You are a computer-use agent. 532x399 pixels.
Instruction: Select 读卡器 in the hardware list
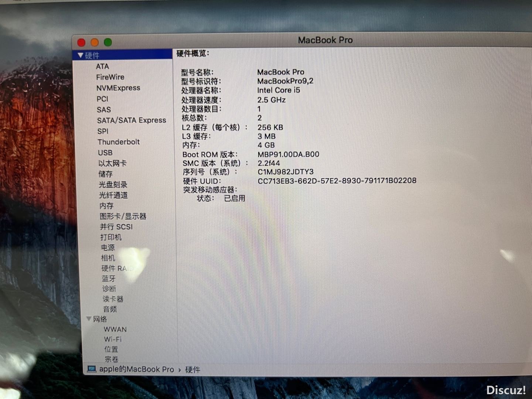(113, 299)
